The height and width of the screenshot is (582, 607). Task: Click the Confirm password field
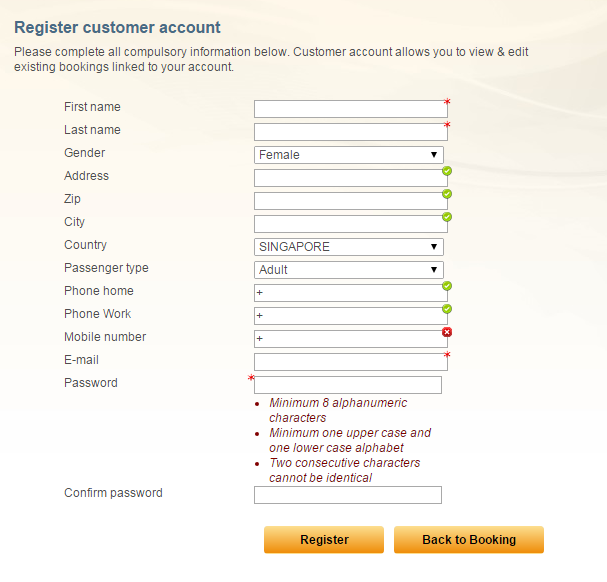(348, 495)
